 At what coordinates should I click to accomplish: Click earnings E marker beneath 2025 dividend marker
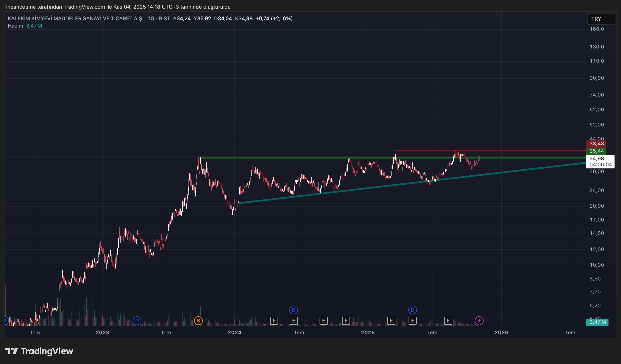tap(412, 321)
